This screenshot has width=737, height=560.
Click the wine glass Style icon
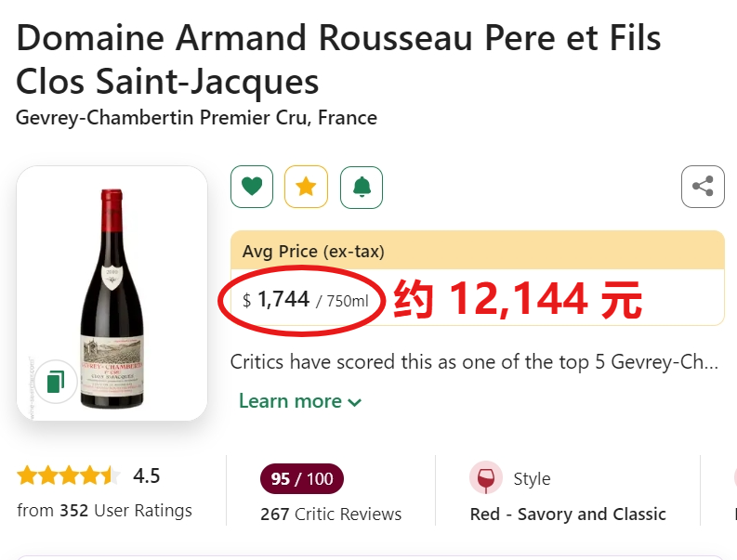pyautogui.click(x=485, y=478)
